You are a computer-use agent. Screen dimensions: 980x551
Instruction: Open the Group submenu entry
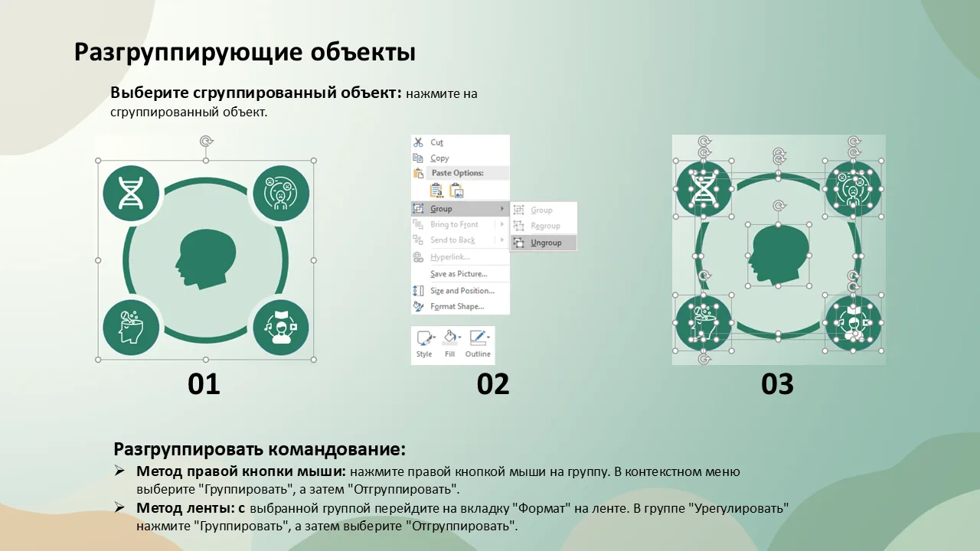[x=441, y=209]
